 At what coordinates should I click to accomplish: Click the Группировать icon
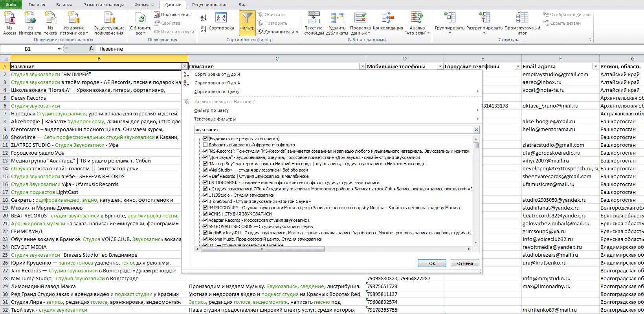coord(450,18)
